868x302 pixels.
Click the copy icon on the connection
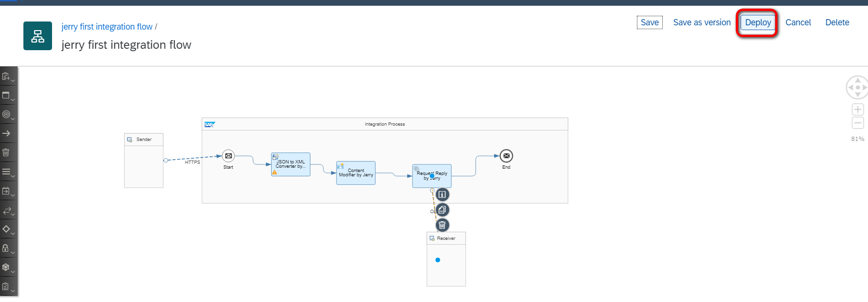[442, 210]
